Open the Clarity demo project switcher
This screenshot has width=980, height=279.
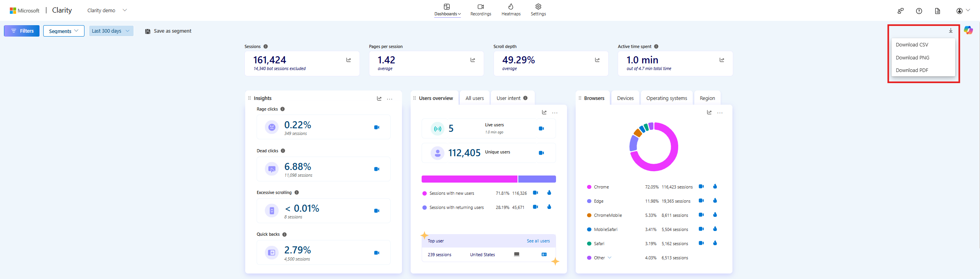pos(107,10)
